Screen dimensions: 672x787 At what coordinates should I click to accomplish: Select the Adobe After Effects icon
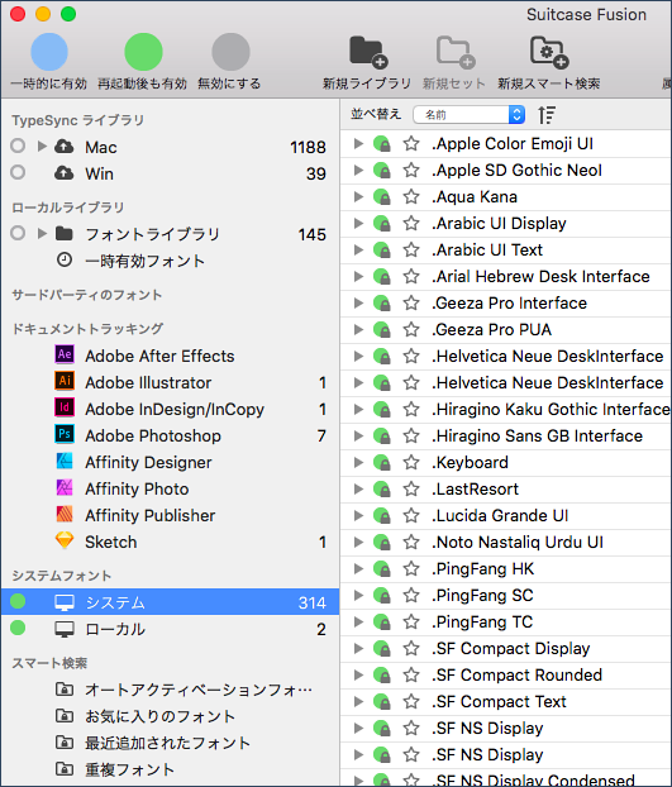pyautogui.click(x=65, y=354)
